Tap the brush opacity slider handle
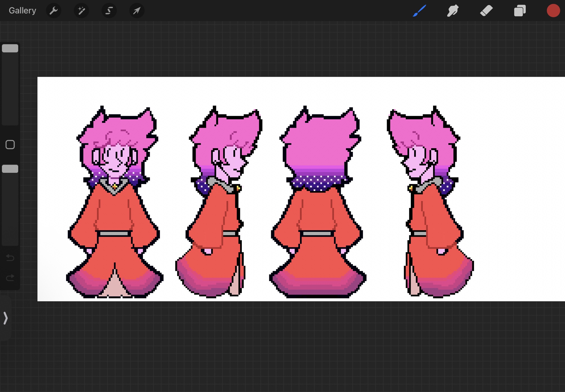Image resolution: width=565 pixels, height=392 pixels. (x=10, y=169)
